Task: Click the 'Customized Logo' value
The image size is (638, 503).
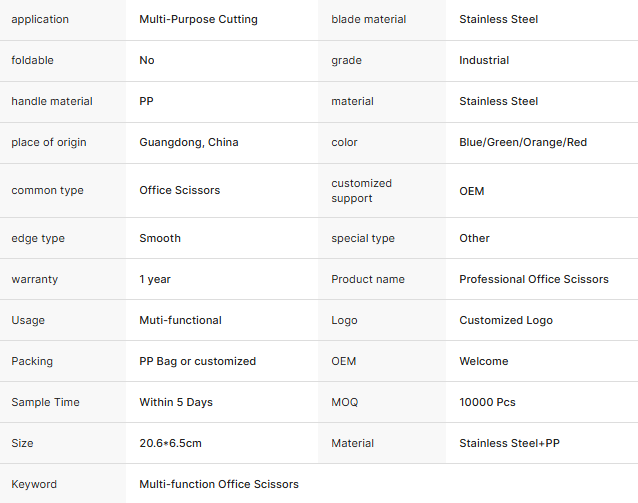Action: point(506,320)
